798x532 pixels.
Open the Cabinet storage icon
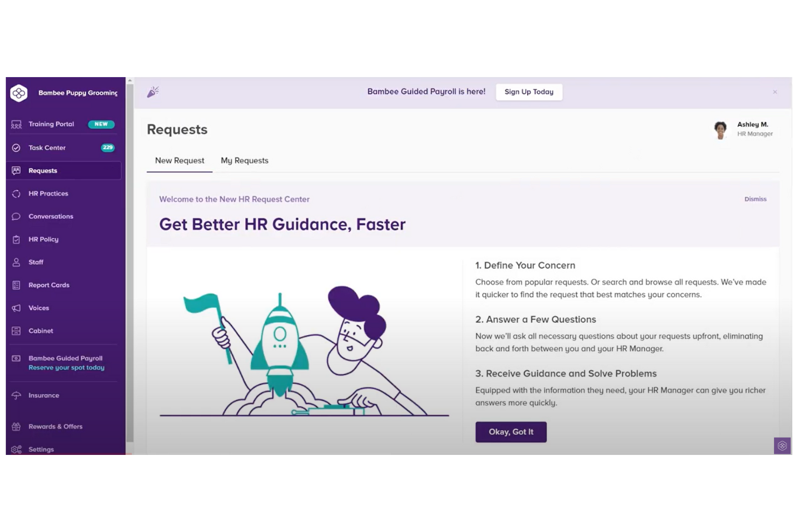(16, 330)
